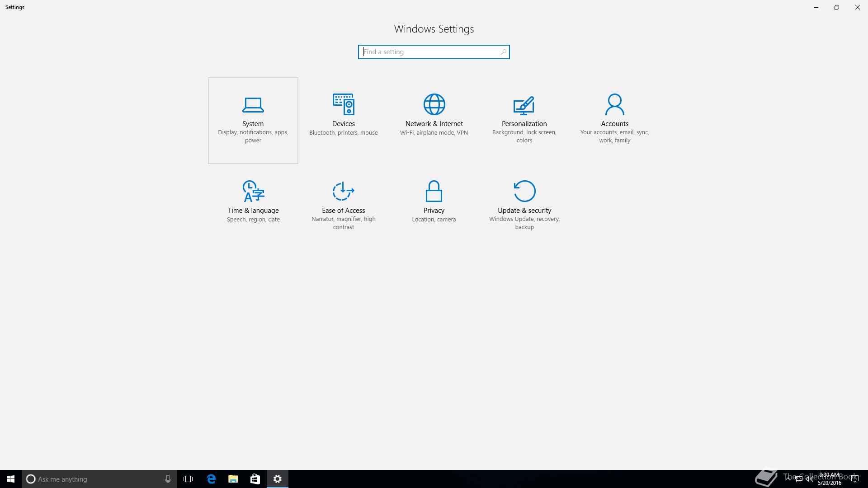Launch Microsoft Edge from the taskbar
This screenshot has height=488, width=868.
tap(211, 479)
